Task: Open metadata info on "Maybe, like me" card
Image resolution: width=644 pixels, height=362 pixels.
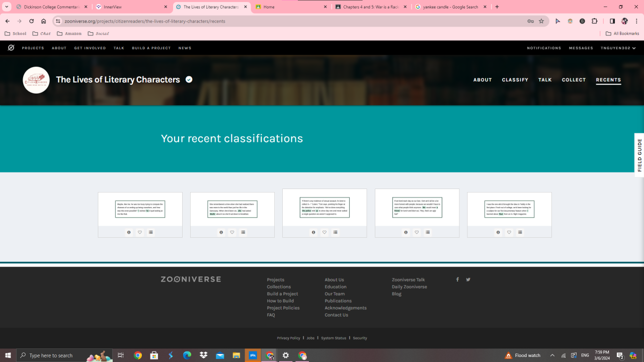Action: (129, 232)
